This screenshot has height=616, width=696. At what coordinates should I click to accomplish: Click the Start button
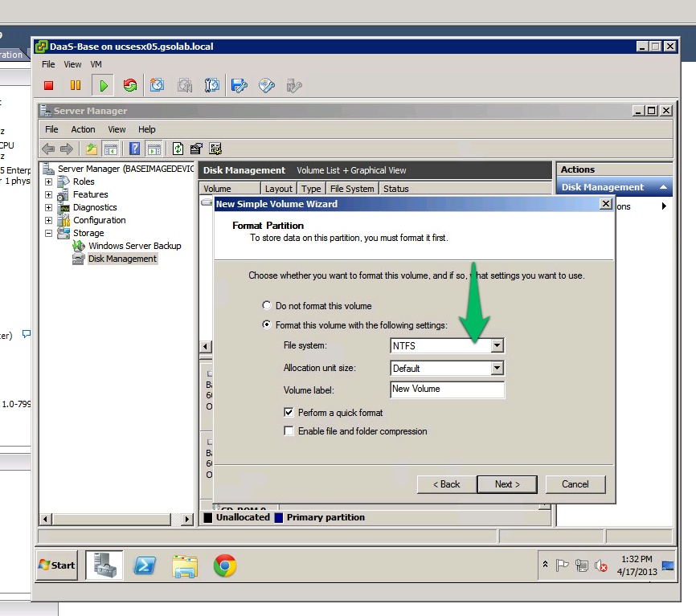pos(57,565)
